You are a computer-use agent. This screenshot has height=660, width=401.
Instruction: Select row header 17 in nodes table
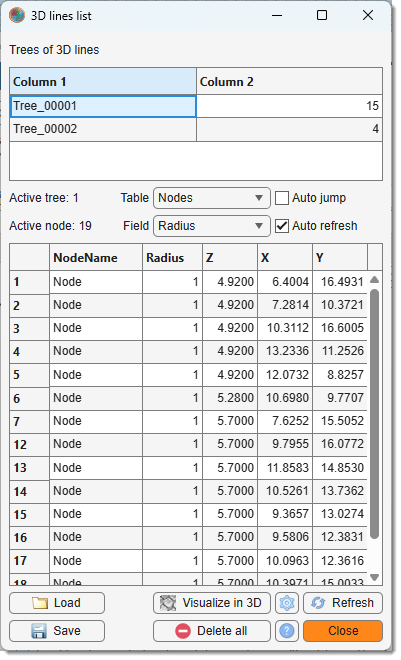(29, 561)
